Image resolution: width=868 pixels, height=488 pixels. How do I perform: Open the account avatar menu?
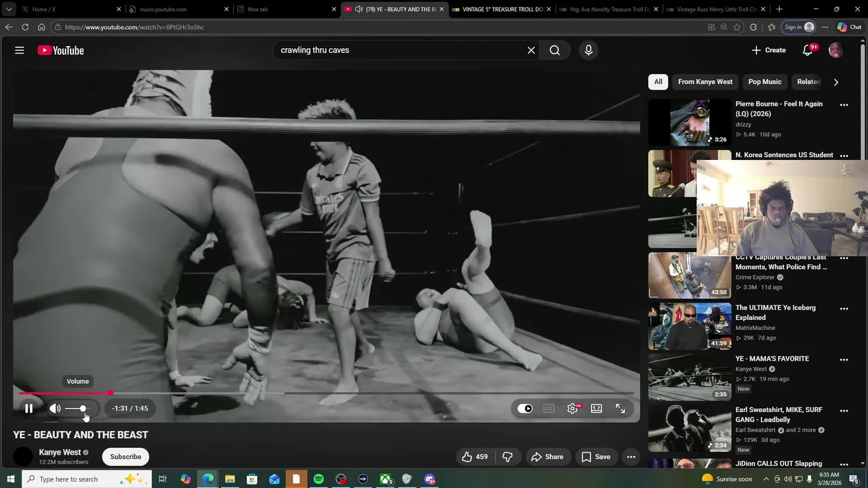click(835, 50)
